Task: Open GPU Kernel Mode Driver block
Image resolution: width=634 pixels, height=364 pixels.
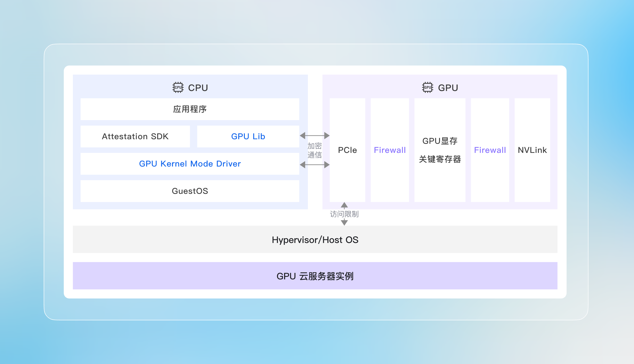Action: point(190,164)
